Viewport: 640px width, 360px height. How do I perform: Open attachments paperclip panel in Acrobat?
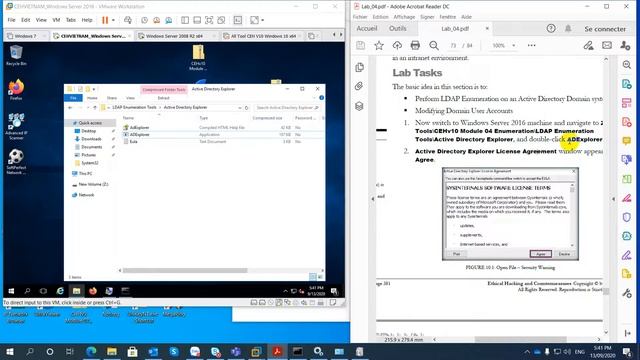(x=359, y=86)
